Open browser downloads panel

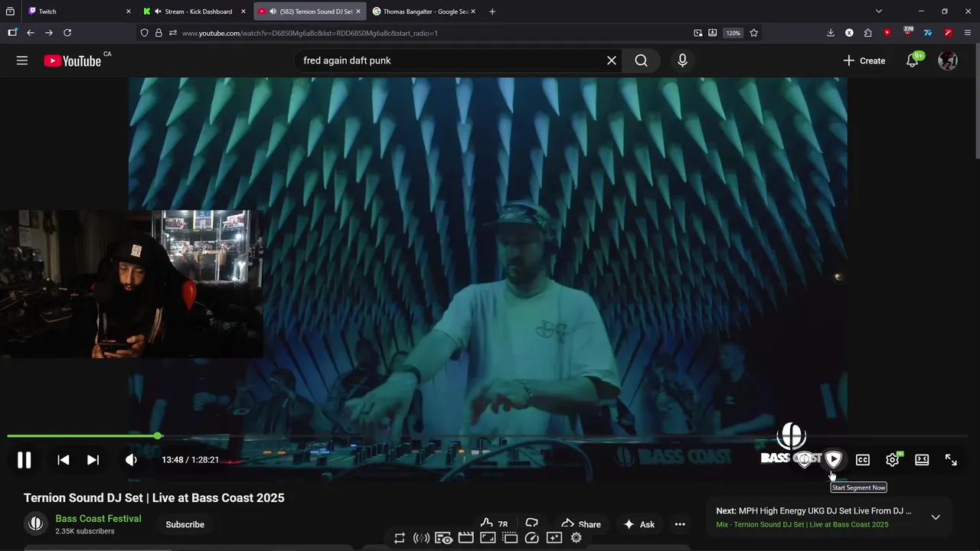[831, 33]
